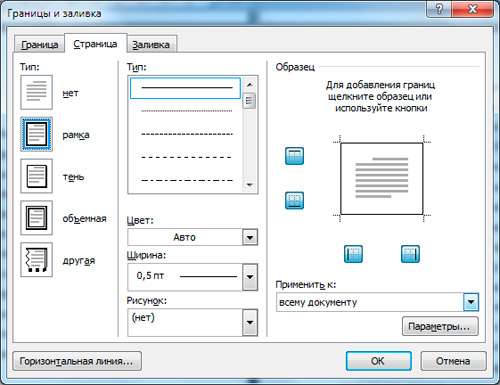Image resolution: width=500 pixels, height=385 pixels.
Task: Select the long dashed line style
Action: click(186, 157)
